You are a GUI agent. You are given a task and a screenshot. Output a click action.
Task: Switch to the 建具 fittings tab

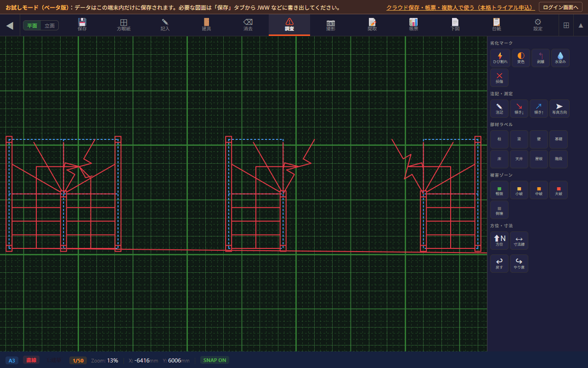tap(207, 25)
